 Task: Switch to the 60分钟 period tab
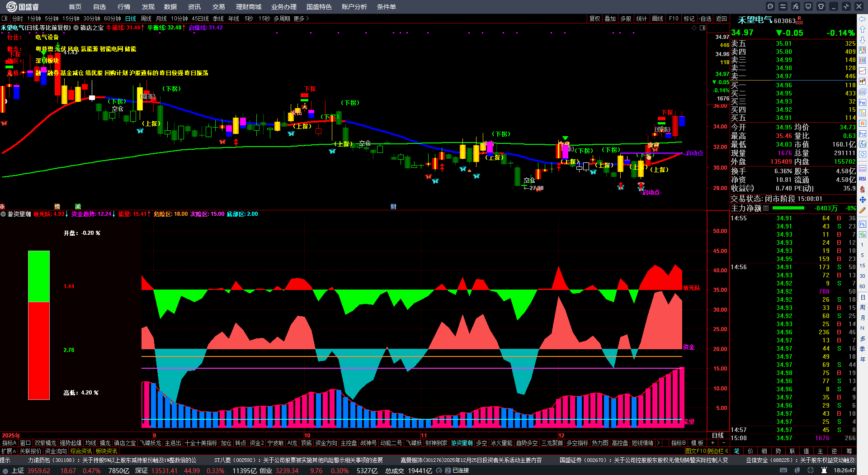113,19
